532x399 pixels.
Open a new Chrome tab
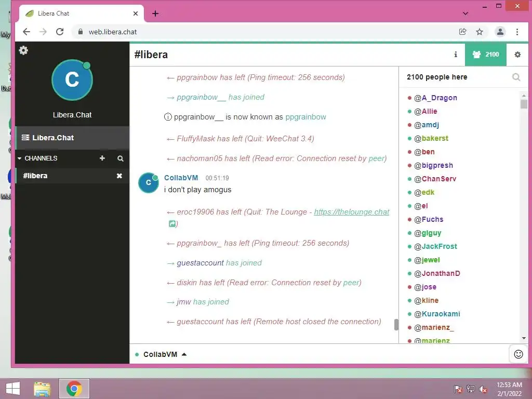click(x=155, y=14)
